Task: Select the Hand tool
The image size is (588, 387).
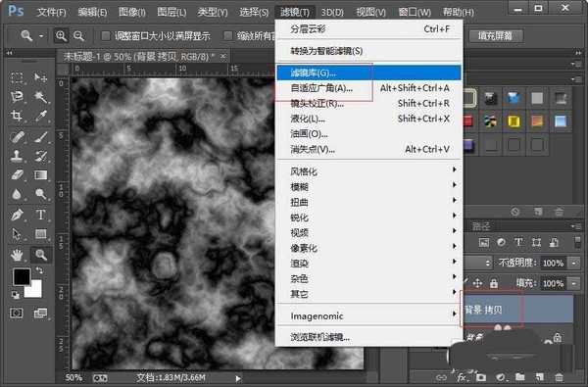Action: point(17,255)
